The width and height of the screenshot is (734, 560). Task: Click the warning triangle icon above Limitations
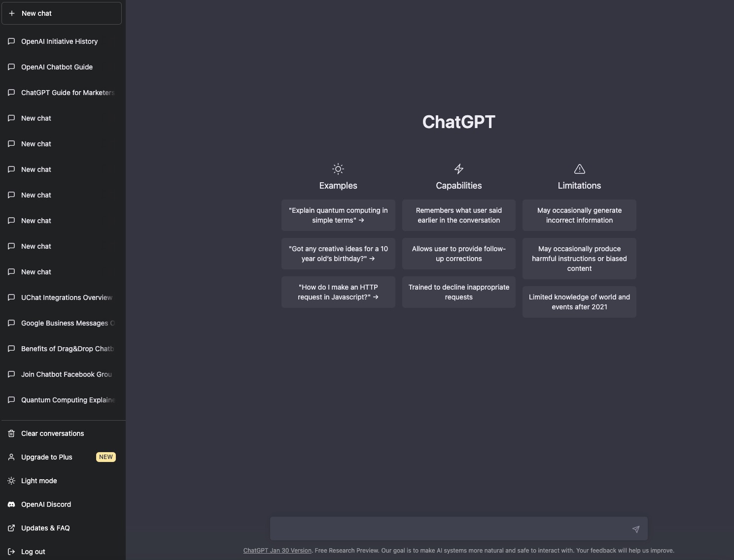579,169
